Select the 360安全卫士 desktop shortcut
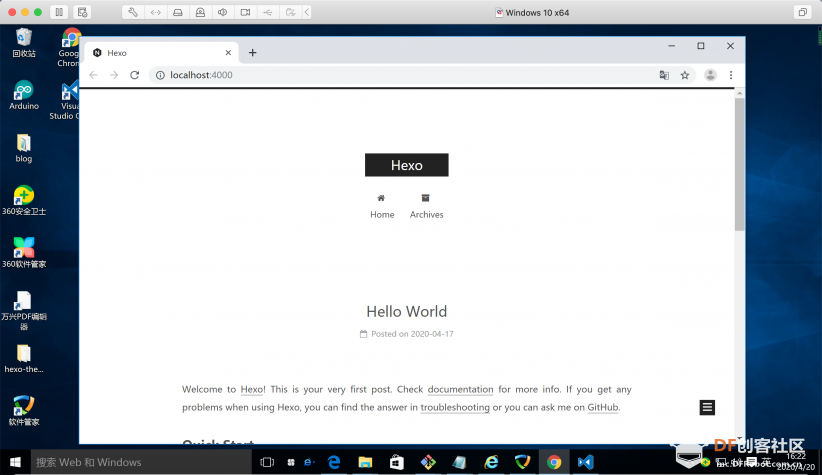The width and height of the screenshot is (822, 475). tap(24, 201)
